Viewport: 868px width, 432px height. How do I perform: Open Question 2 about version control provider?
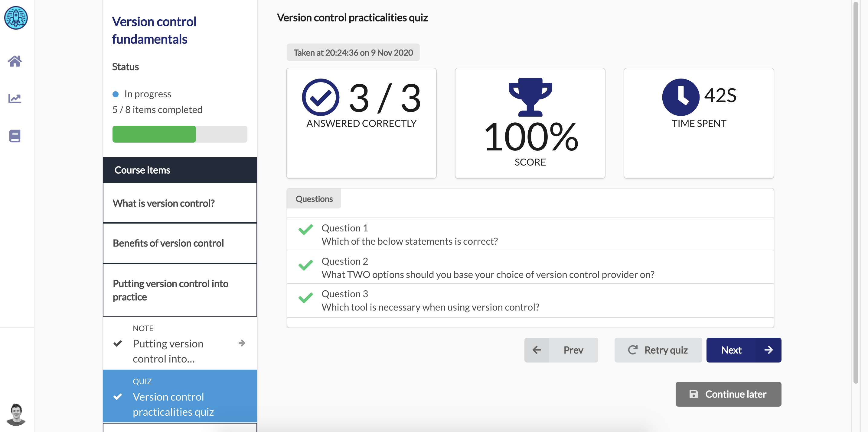coord(530,267)
